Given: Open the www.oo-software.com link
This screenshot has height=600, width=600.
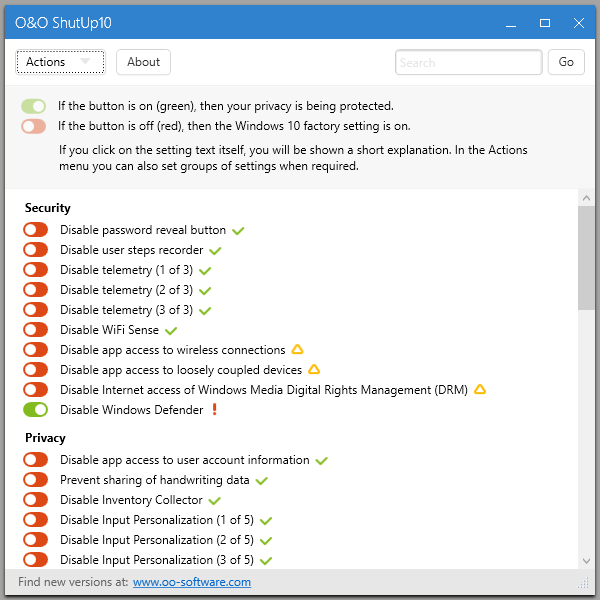Looking at the screenshot, I should coord(192,582).
